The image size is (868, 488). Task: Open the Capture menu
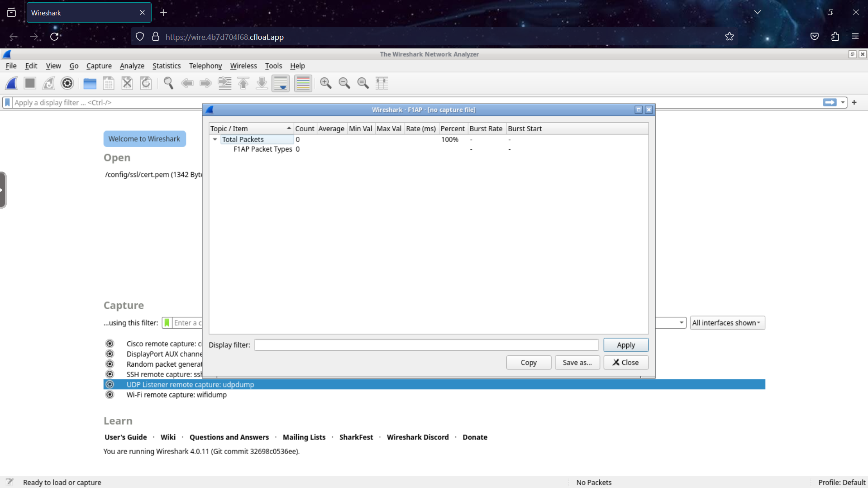[x=99, y=66]
